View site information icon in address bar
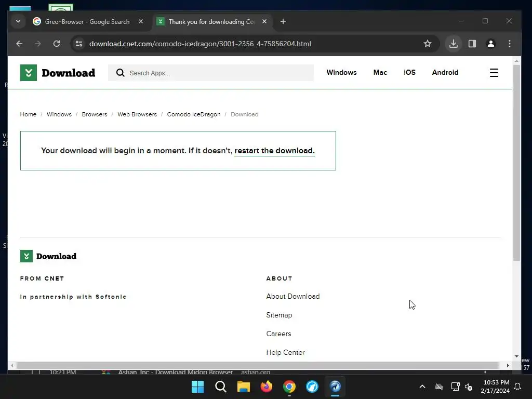This screenshot has height=399, width=532. [79, 44]
